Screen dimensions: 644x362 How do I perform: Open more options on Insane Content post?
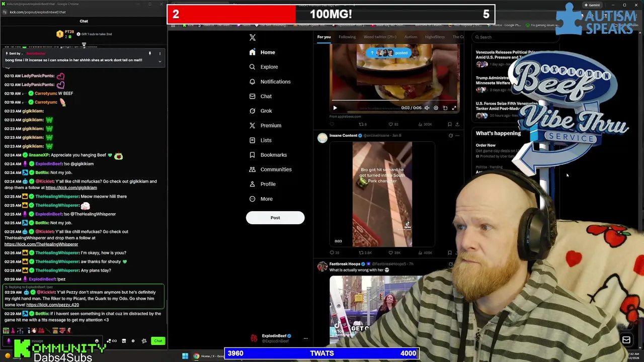click(457, 135)
